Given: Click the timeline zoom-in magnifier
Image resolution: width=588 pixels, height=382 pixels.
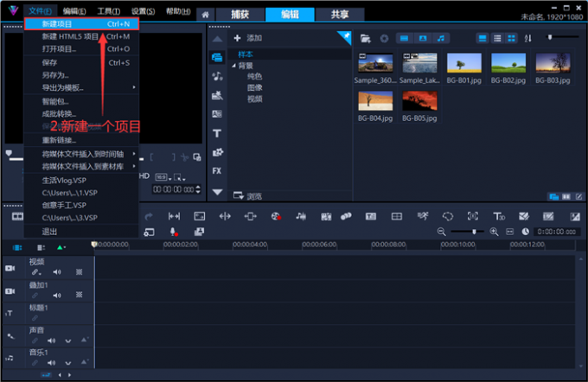Looking at the screenshot, I should click(495, 232).
